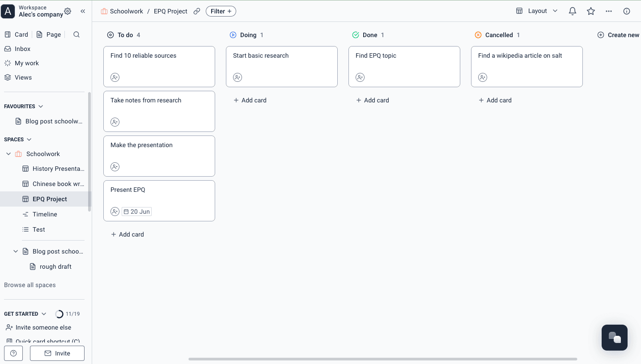Click Browse all spaces link
Viewport: 641px width, 364px height.
(30, 285)
